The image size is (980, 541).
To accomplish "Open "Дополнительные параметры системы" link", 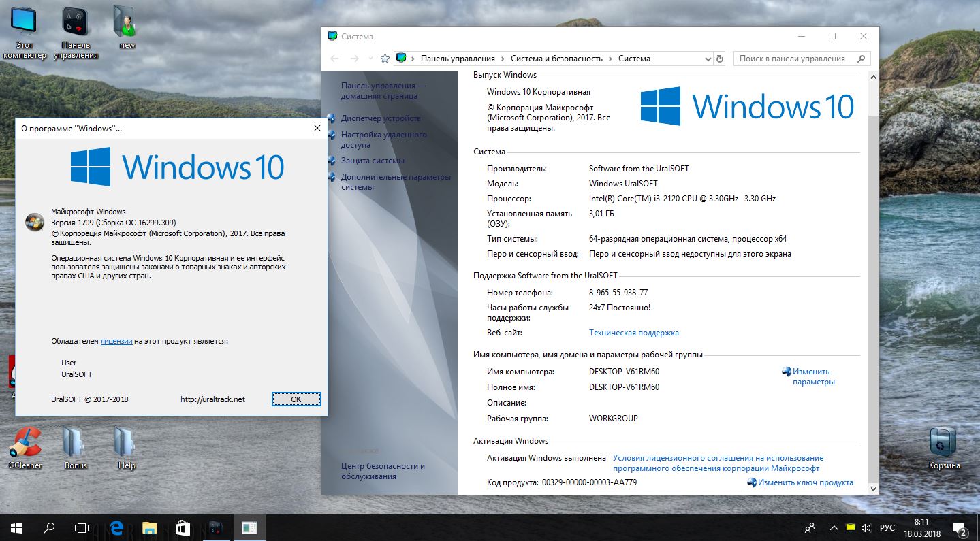I will coord(396,182).
